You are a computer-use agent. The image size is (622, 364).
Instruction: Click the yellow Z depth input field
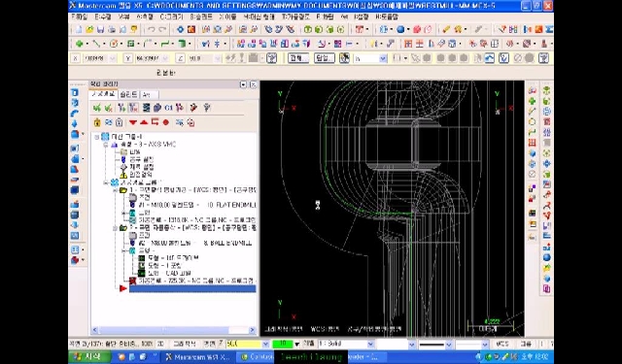244,344
